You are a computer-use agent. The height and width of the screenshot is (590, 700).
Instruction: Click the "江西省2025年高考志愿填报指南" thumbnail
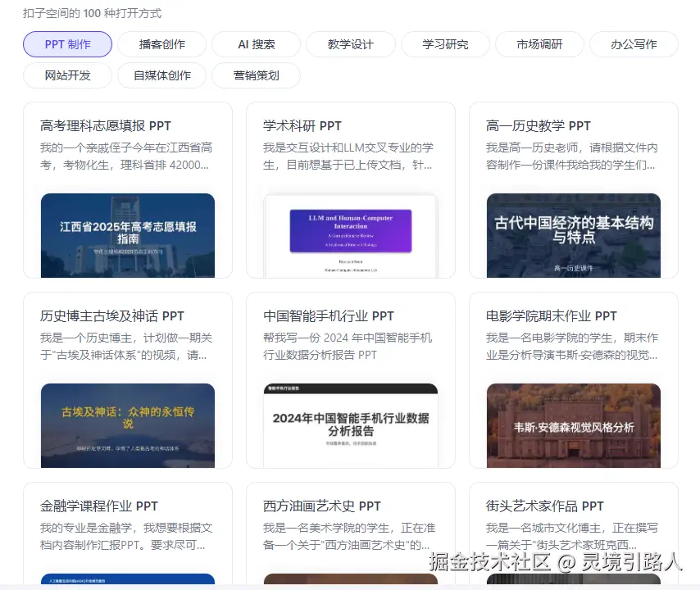pos(128,235)
